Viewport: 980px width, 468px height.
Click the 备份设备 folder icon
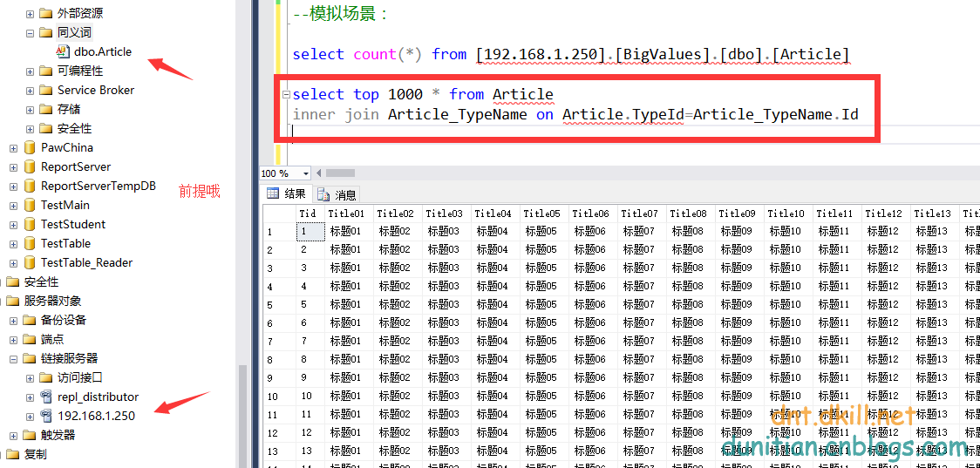point(30,321)
